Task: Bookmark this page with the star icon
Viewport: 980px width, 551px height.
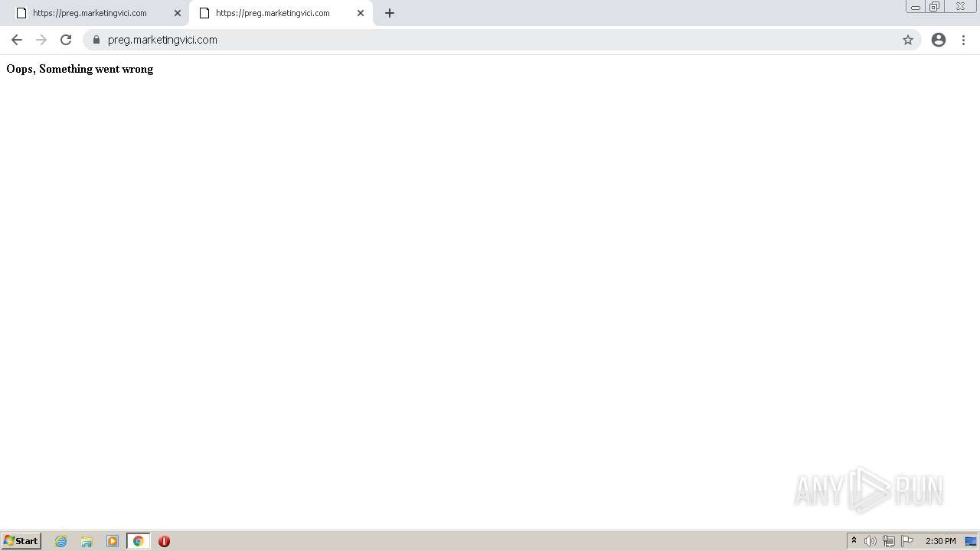Action: [908, 40]
